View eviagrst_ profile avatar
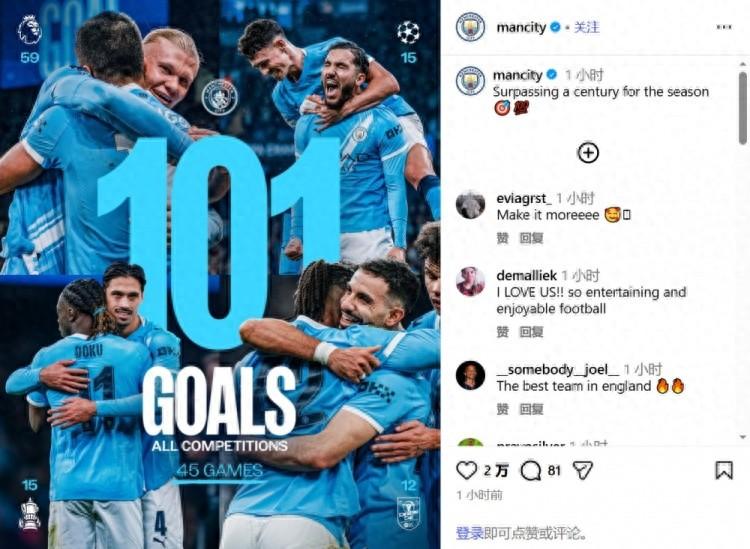Viewport: 750px width, 549px height. tap(470, 205)
